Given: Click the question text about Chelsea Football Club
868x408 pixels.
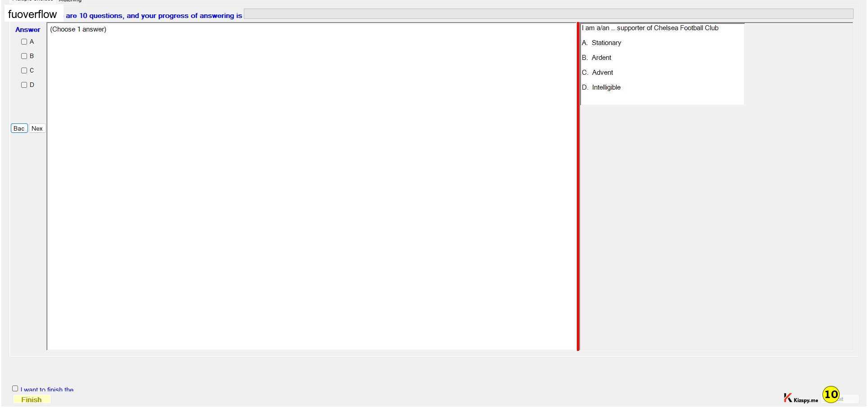Looking at the screenshot, I should (x=650, y=28).
